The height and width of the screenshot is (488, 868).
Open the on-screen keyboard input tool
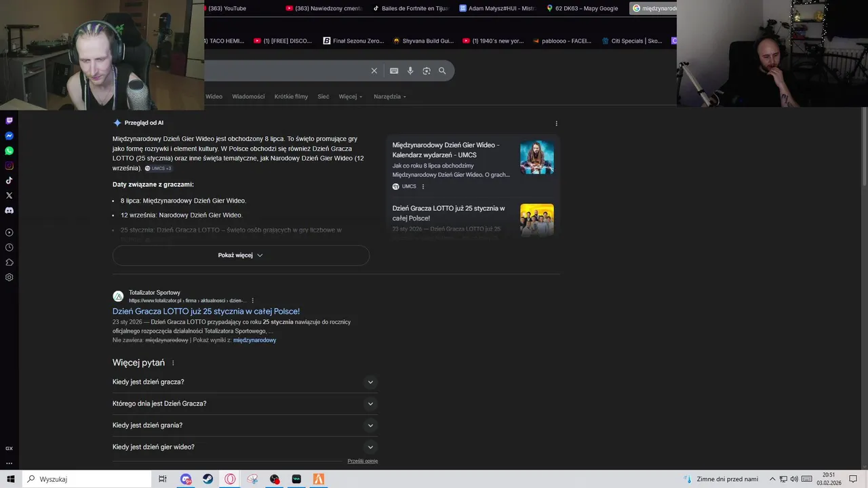pos(394,70)
